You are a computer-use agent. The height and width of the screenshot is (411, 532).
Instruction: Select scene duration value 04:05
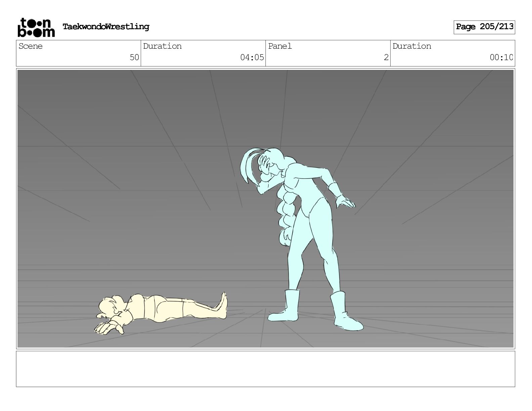[252, 57]
